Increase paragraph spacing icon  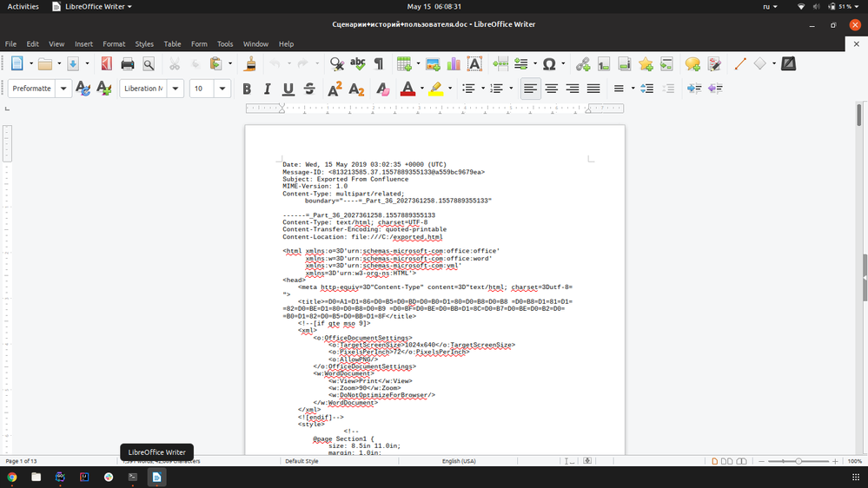646,89
